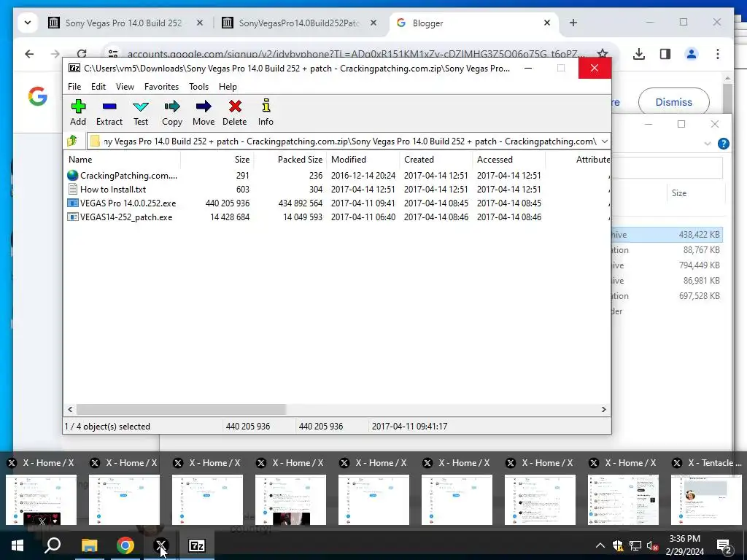747x560 pixels.
Task: Open Chrome downloads icon
Action: [639, 54]
